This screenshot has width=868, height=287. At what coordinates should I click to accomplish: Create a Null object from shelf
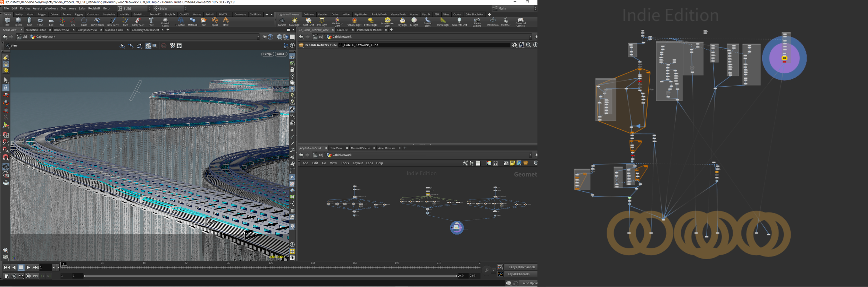(62, 22)
